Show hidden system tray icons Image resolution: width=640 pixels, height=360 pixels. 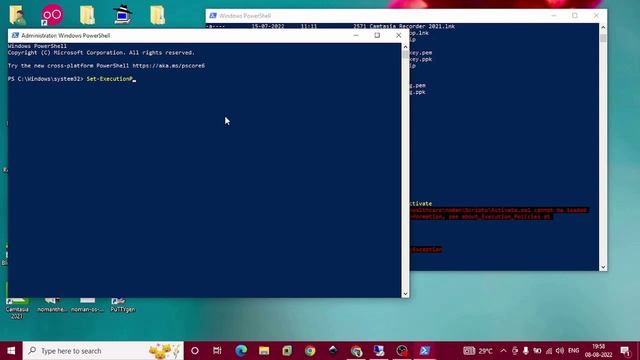[x=503, y=351]
